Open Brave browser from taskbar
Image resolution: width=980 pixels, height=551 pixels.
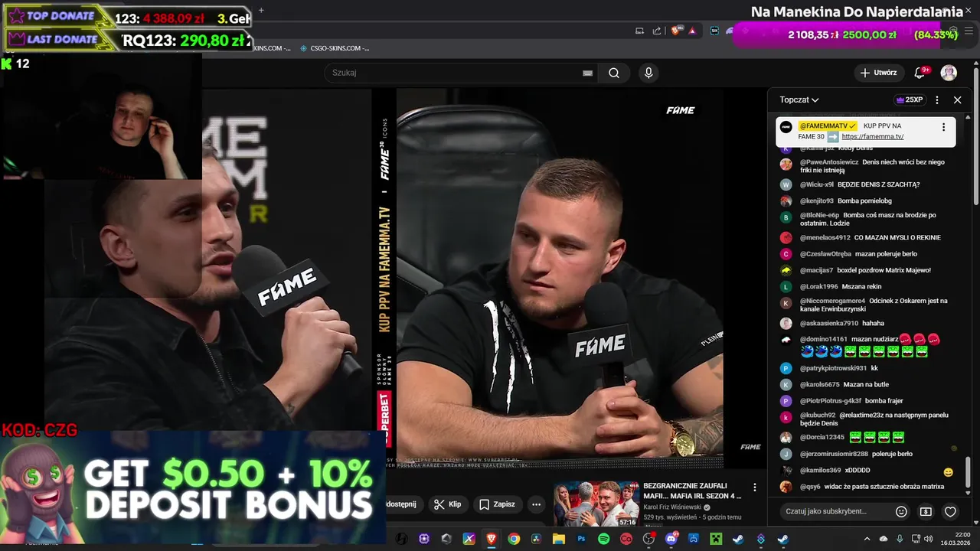(x=492, y=539)
